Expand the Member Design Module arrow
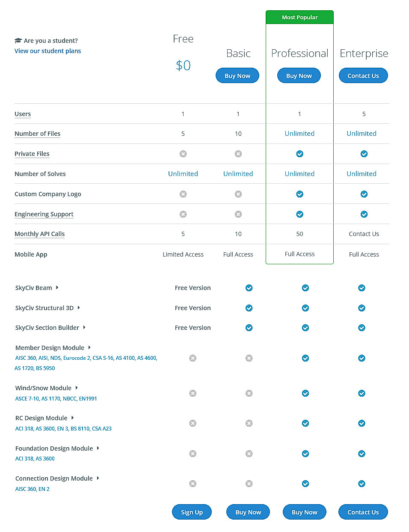 point(89,348)
